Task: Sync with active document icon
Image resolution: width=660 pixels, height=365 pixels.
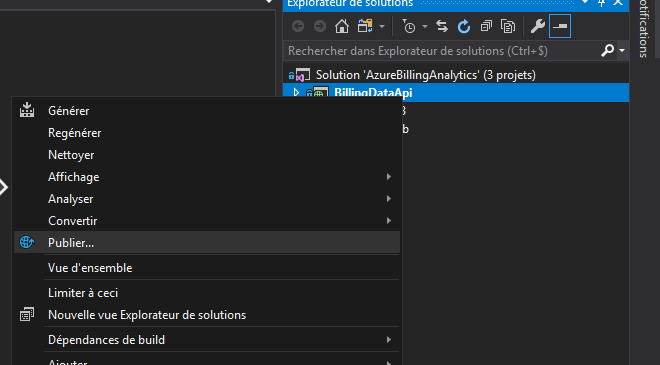Action: pos(442,26)
